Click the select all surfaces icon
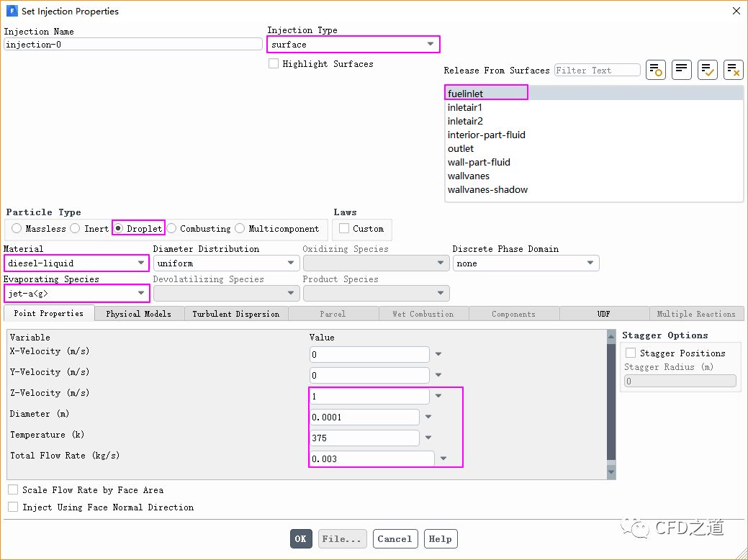The width and height of the screenshot is (748, 560). point(708,70)
